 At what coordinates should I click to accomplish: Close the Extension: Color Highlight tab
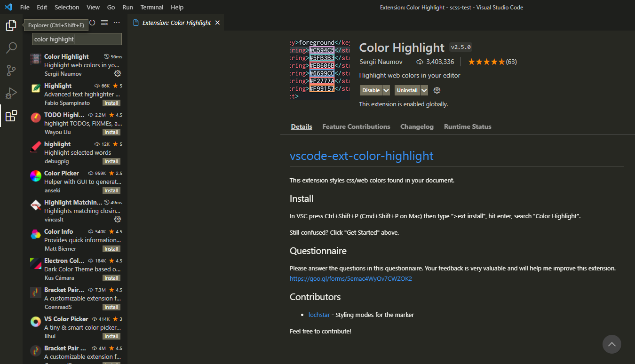[x=217, y=23]
